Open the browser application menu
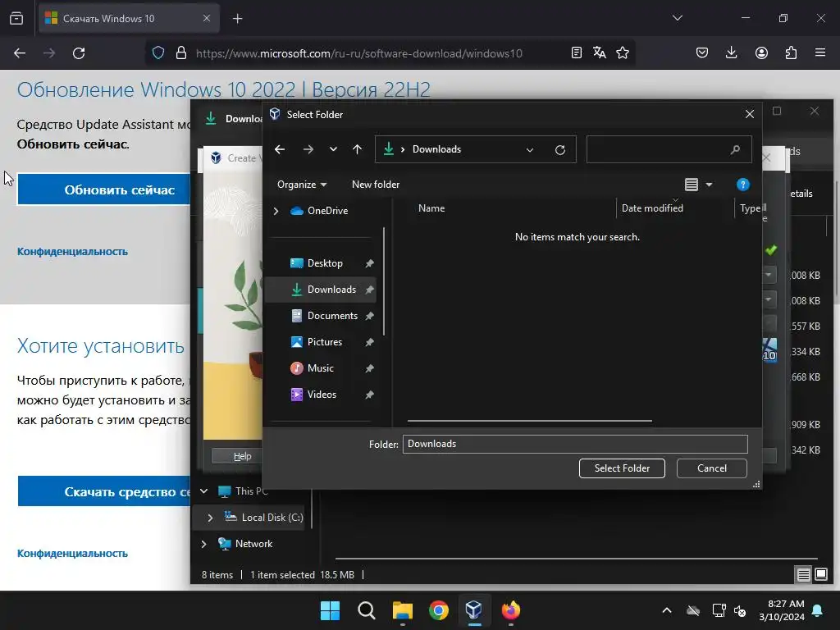The image size is (840, 630). pyautogui.click(x=820, y=52)
